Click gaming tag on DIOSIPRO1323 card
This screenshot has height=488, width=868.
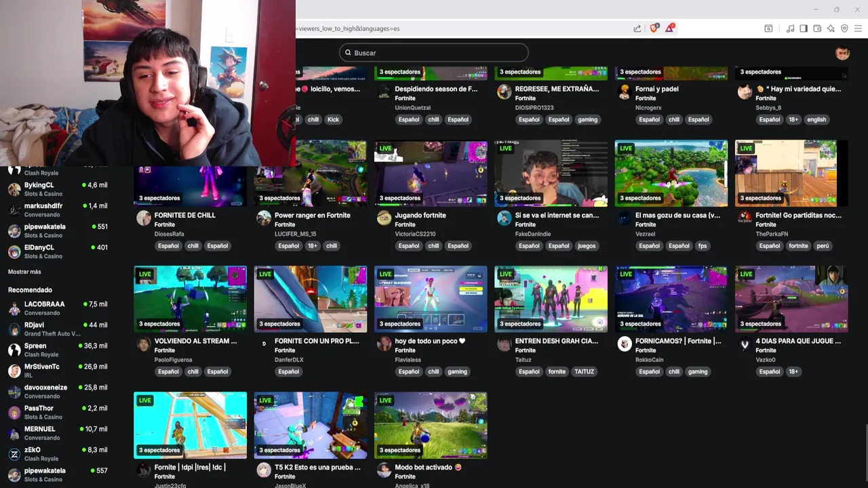pos(587,119)
